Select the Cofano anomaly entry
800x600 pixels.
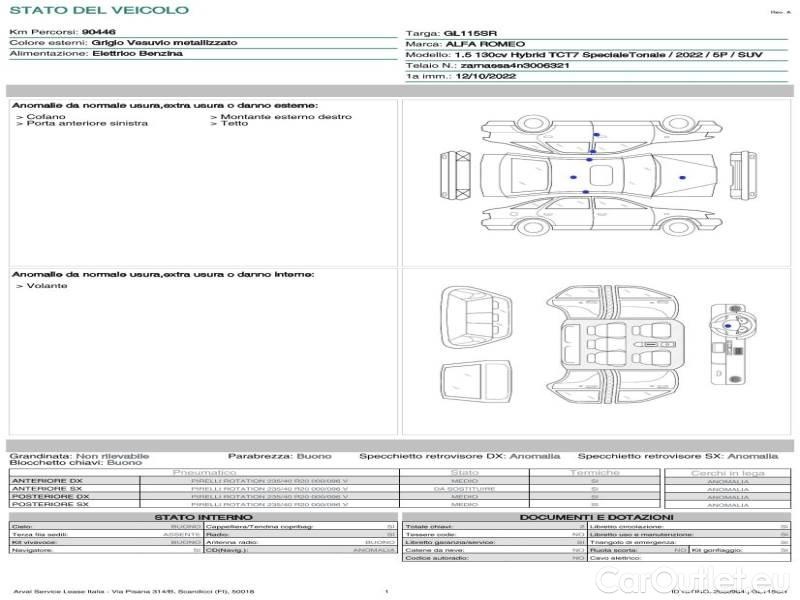click(41, 116)
